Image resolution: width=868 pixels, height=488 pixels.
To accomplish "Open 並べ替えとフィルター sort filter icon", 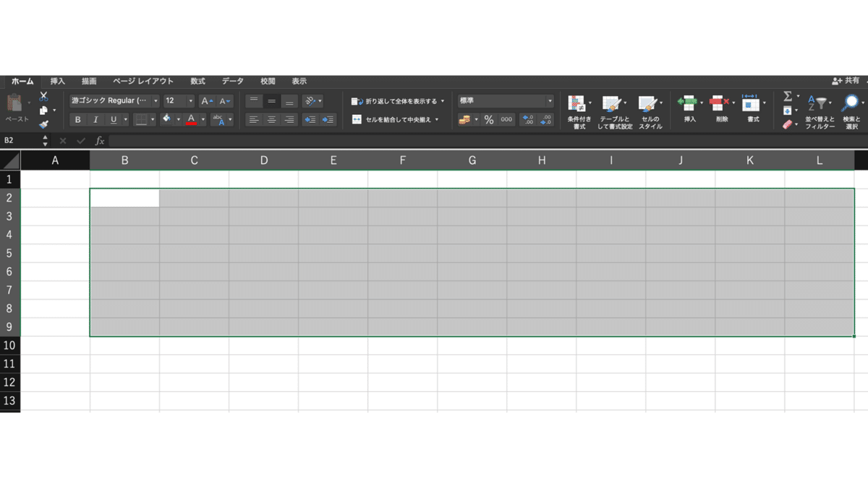I will [817, 103].
